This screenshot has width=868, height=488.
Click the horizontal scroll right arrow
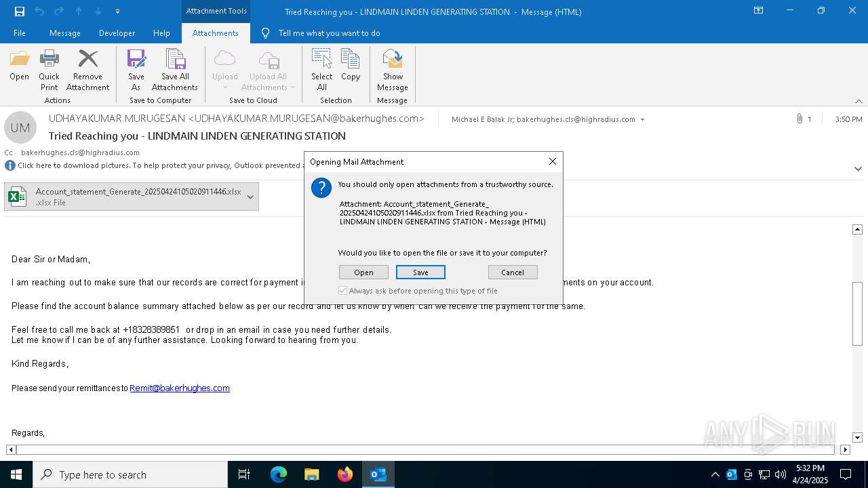pyautogui.click(x=845, y=449)
